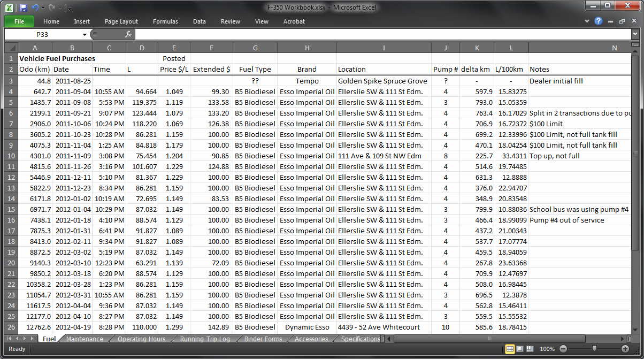The width and height of the screenshot is (644, 359).
Task: Select row 10 header
Action: pos(11,156)
